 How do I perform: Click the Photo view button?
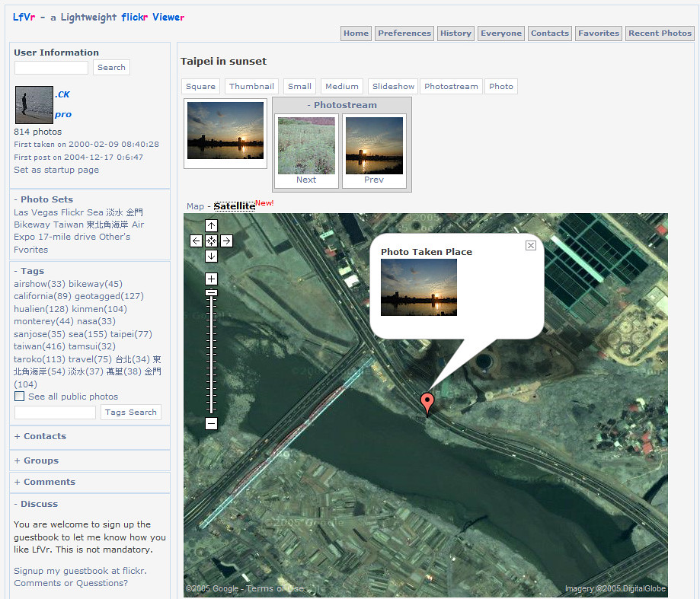501,86
